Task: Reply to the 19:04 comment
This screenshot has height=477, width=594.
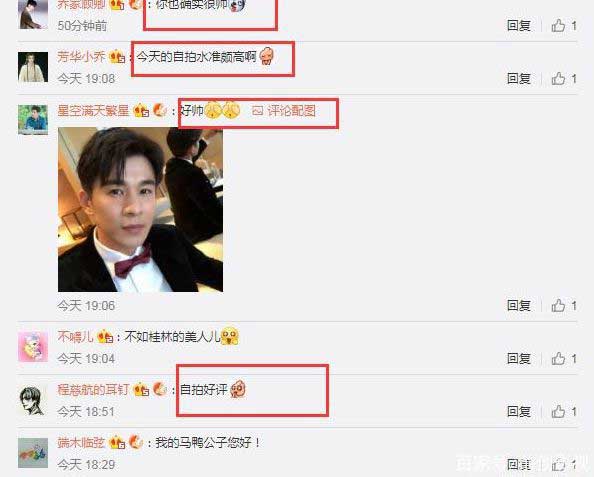Action: pyautogui.click(x=519, y=358)
